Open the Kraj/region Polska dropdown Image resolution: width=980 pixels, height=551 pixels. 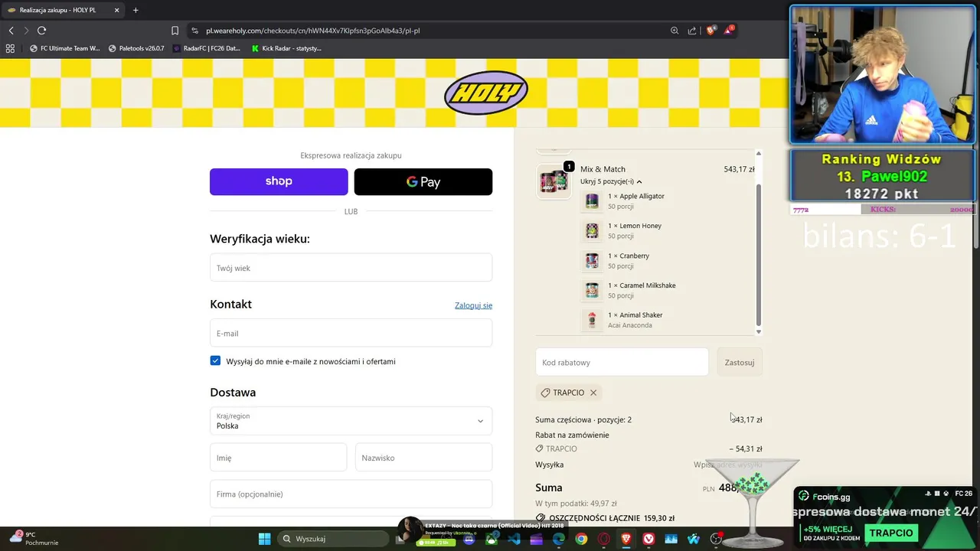coord(351,421)
